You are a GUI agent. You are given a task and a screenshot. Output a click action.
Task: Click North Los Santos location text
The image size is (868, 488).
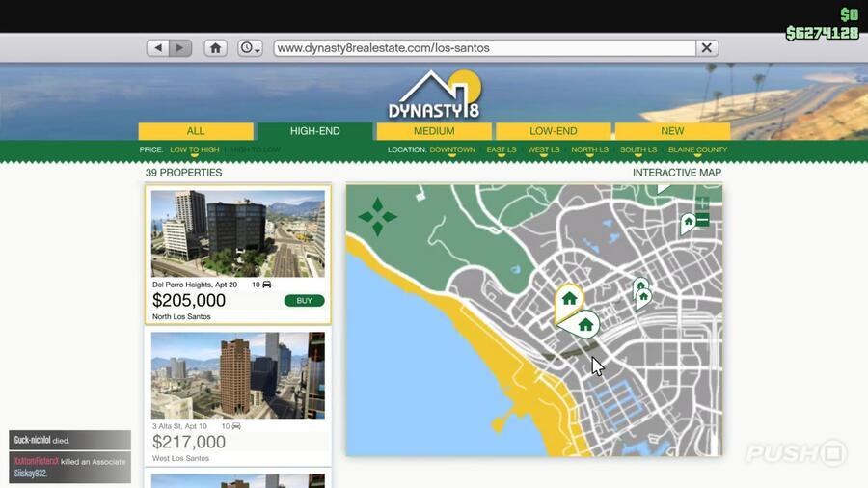click(x=181, y=316)
